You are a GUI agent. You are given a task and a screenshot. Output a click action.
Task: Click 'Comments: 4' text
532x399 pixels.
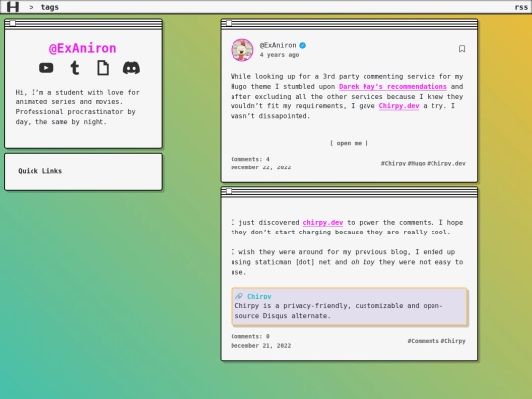(250, 159)
